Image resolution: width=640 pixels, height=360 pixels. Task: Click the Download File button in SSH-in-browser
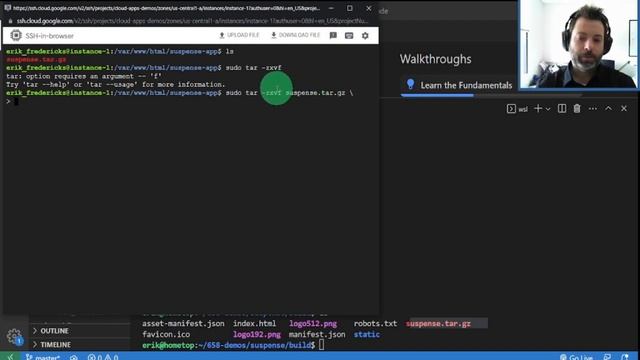pos(296,36)
